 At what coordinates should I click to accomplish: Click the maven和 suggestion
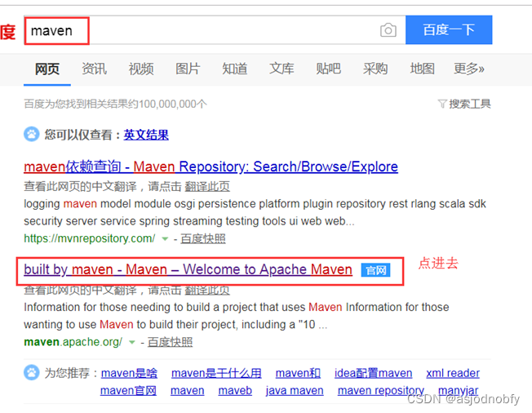coord(298,373)
